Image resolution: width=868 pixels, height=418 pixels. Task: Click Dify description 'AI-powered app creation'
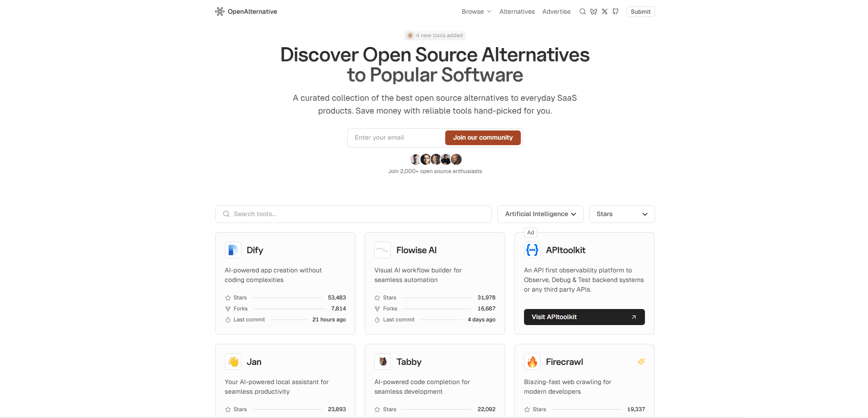pos(273,275)
